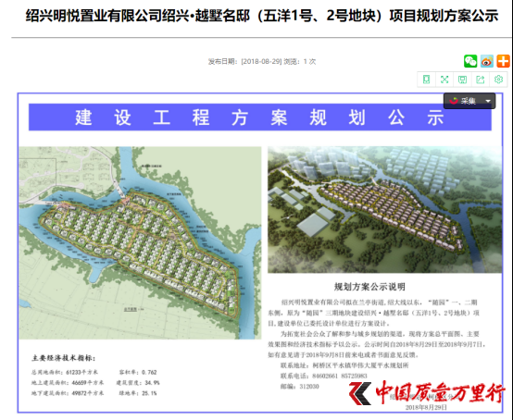Click the aerial rendering image of the project

[x=385, y=209]
